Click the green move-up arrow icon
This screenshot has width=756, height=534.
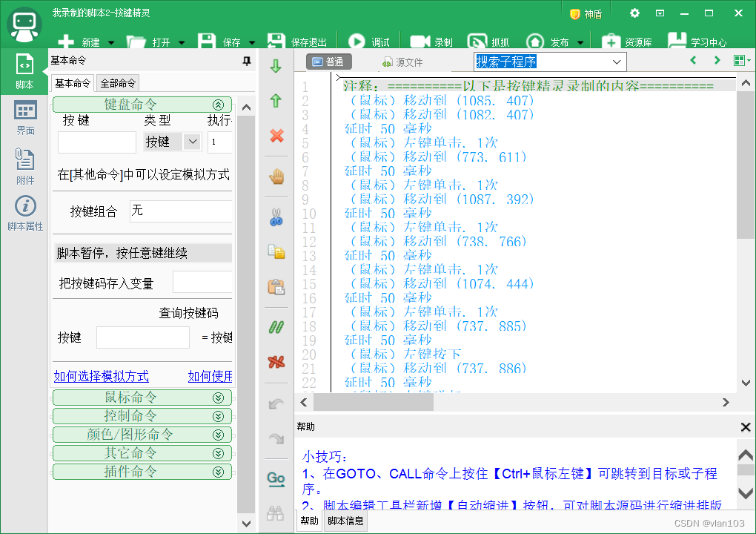tap(276, 100)
